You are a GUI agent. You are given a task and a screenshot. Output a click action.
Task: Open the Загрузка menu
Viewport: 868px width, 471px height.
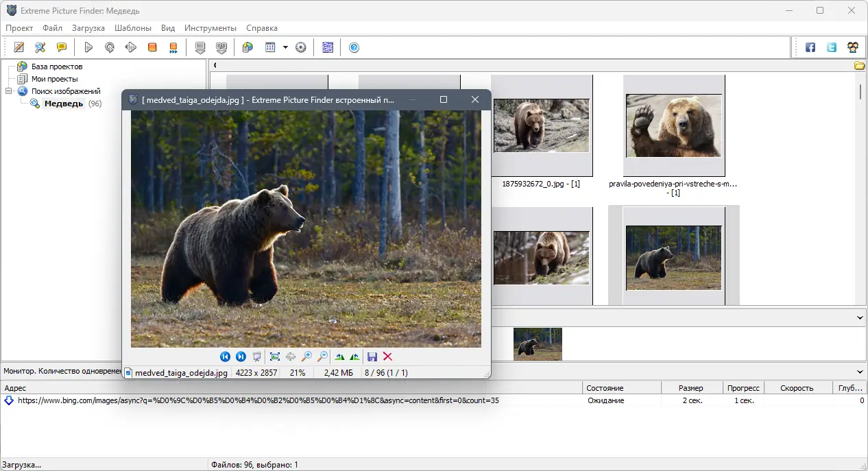pyautogui.click(x=88, y=28)
